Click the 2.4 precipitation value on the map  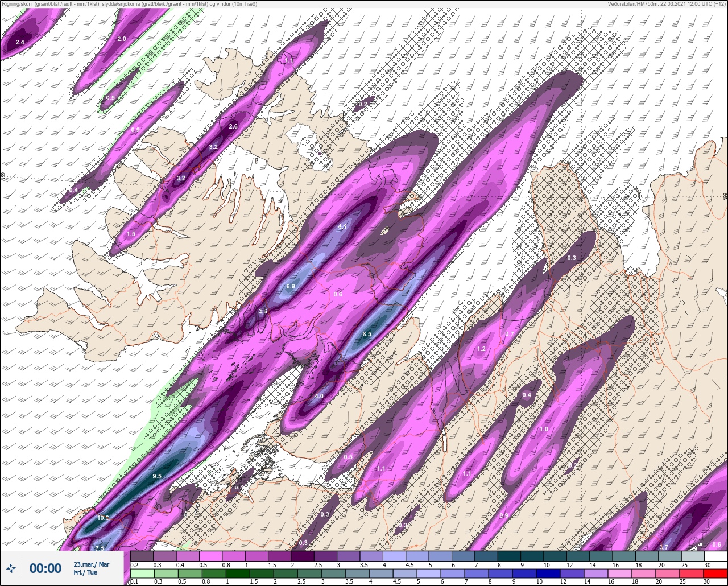pyautogui.click(x=20, y=43)
